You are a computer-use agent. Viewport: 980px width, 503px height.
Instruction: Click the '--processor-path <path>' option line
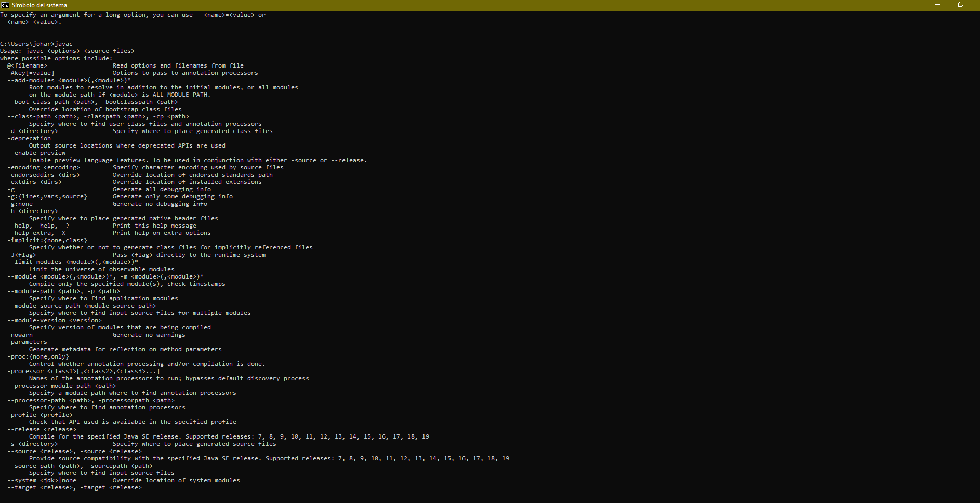91,400
